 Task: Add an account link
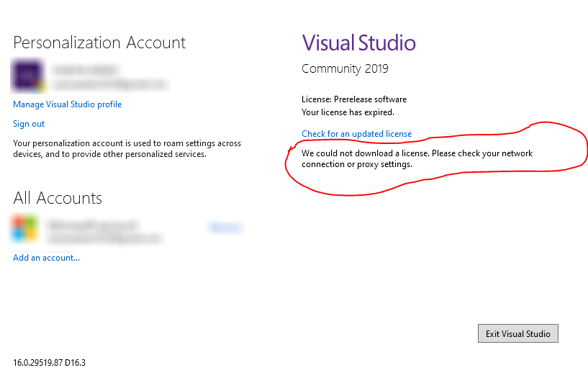point(47,258)
